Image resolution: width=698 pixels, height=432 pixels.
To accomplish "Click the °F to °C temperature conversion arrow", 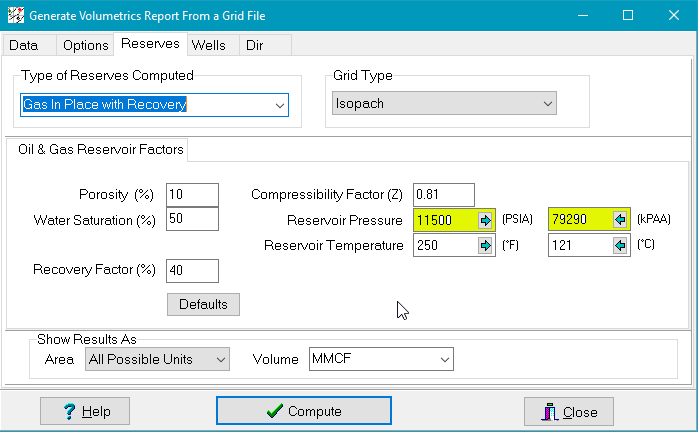I will point(486,246).
